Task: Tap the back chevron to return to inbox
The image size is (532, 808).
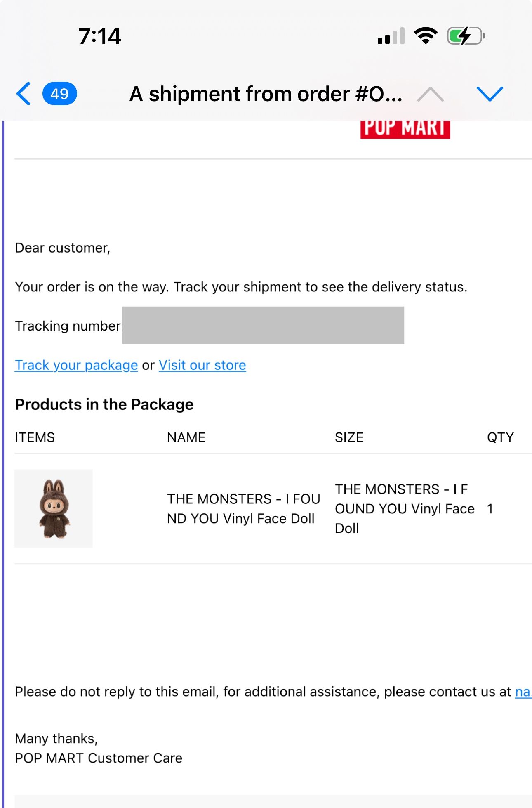Action: (x=24, y=94)
